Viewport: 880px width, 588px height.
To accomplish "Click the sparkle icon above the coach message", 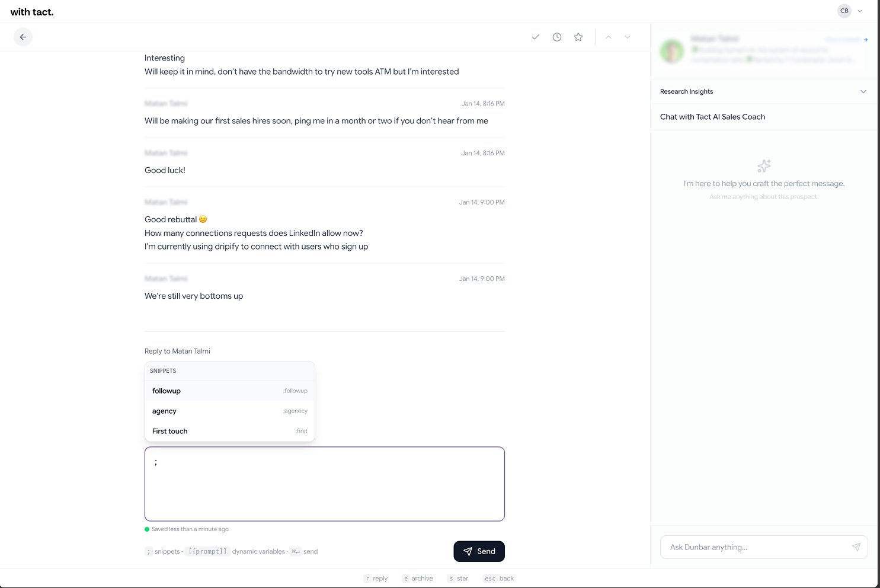I will (x=764, y=166).
